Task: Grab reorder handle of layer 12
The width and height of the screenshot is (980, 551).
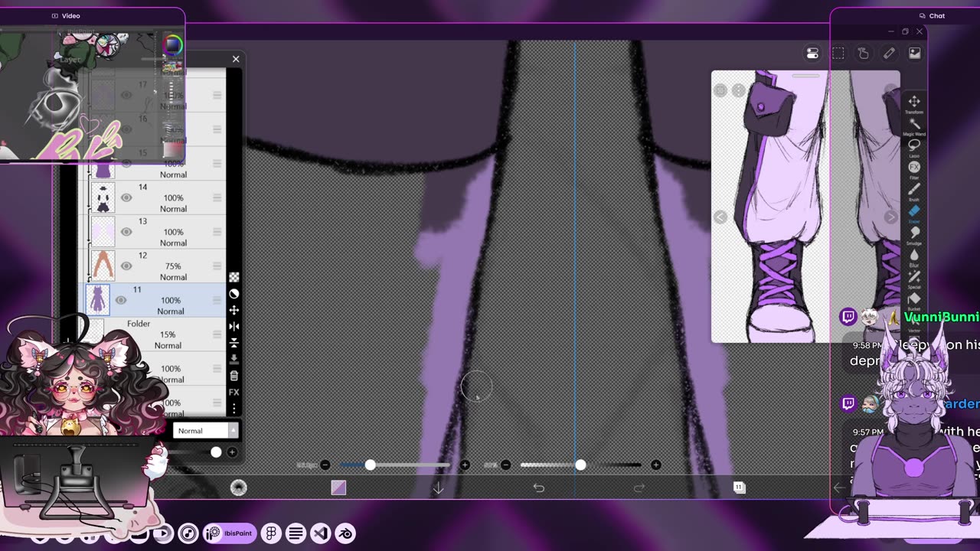Action: (x=217, y=266)
